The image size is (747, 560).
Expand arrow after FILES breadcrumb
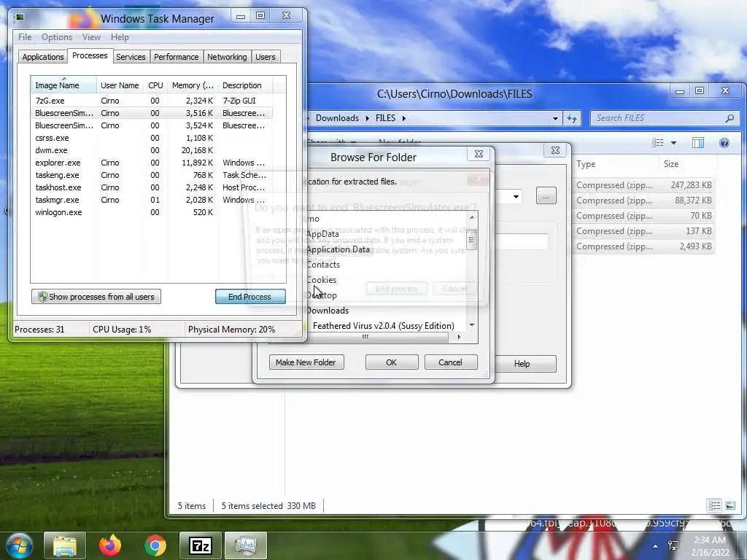tap(403, 118)
